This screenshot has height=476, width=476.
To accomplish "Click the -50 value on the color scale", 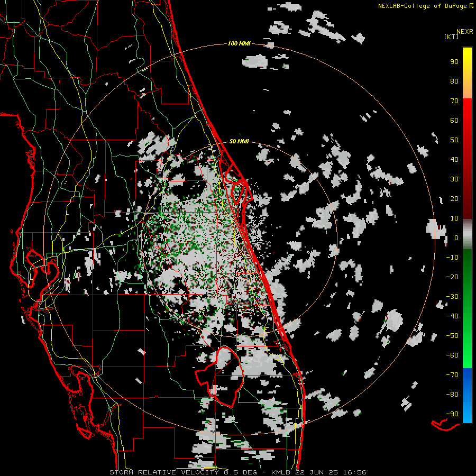I will pos(452,336).
